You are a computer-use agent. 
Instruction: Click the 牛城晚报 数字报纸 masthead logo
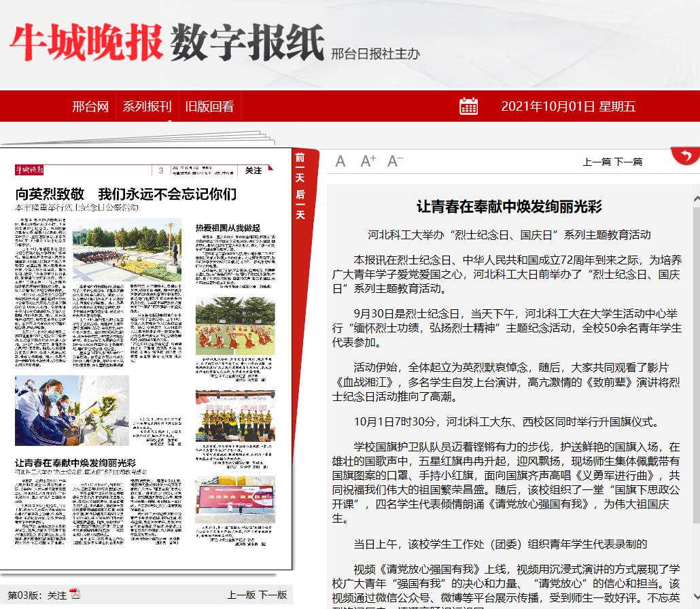pos(167,43)
